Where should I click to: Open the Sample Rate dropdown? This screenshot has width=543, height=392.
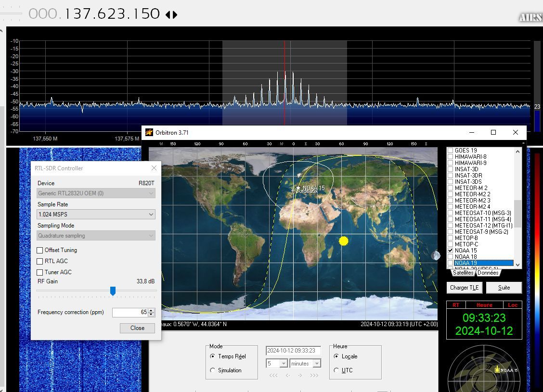tap(96, 214)
